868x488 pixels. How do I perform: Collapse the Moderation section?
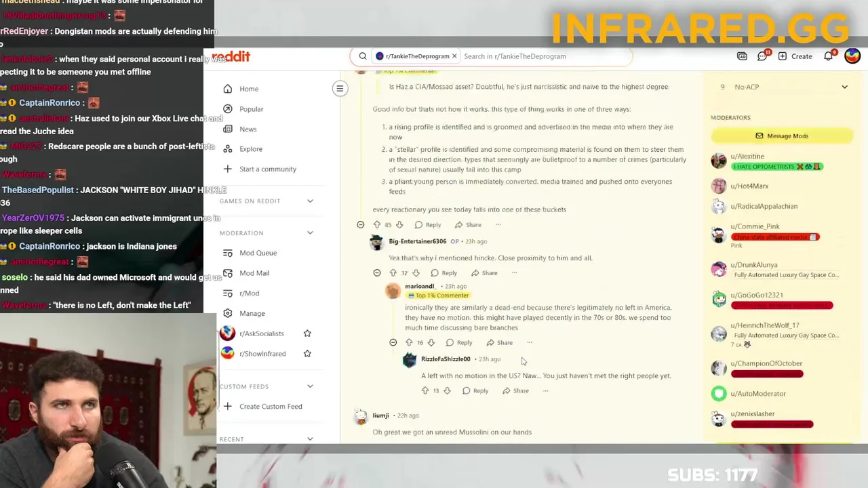pyautogui.click(x=310, y=232)
